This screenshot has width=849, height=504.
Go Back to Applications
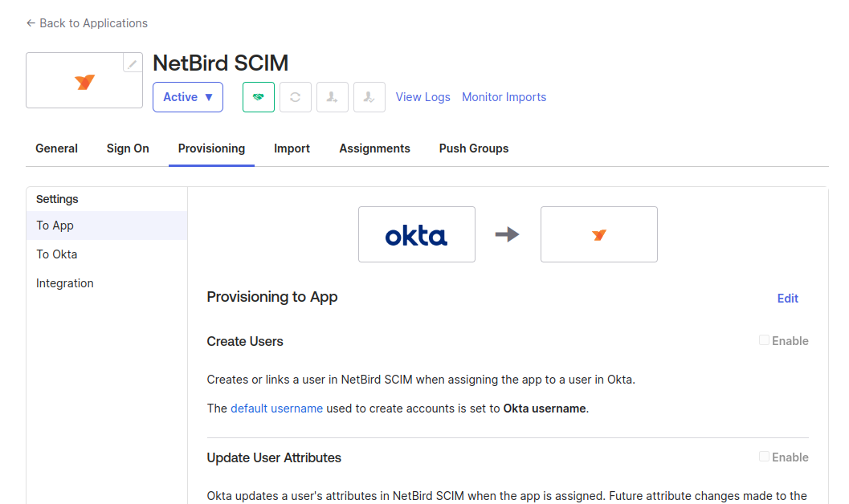click(87, 23)
